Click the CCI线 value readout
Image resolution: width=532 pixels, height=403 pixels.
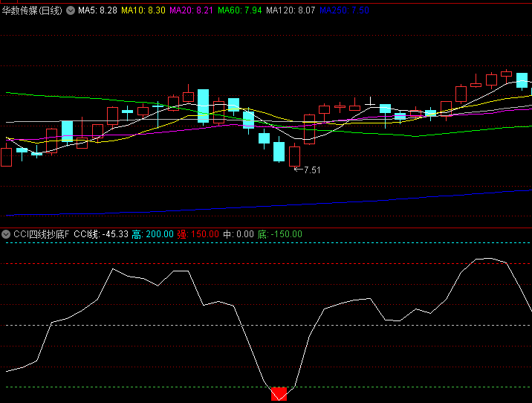(x=101, y=234)
